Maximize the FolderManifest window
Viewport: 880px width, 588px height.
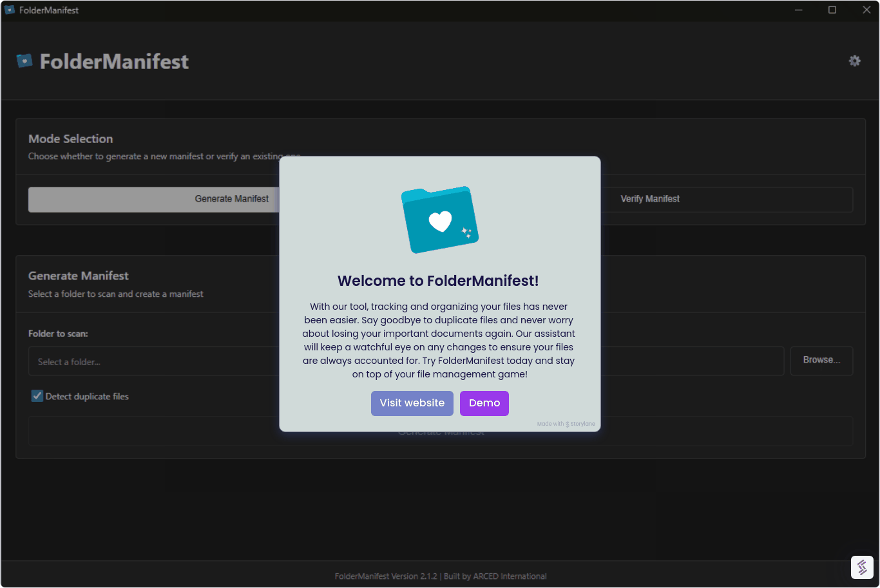(832, 10)
